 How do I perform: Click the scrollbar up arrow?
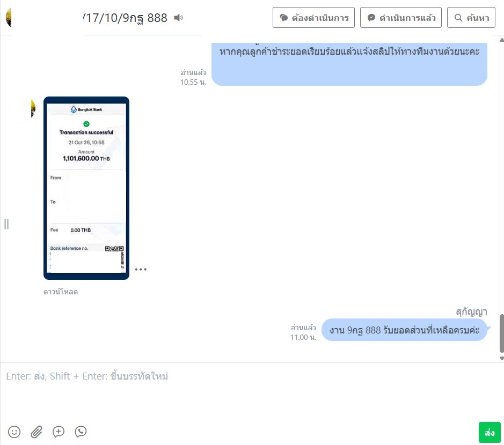click(502, 40)
